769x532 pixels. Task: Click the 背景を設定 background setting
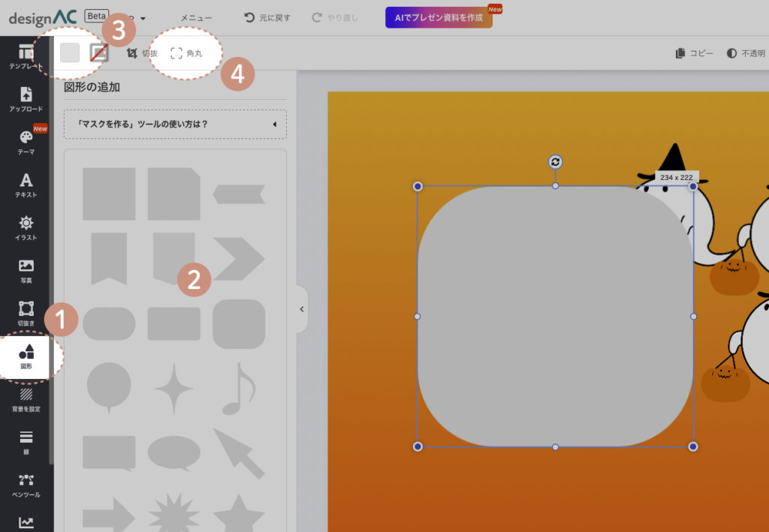[x=26, y=399]
